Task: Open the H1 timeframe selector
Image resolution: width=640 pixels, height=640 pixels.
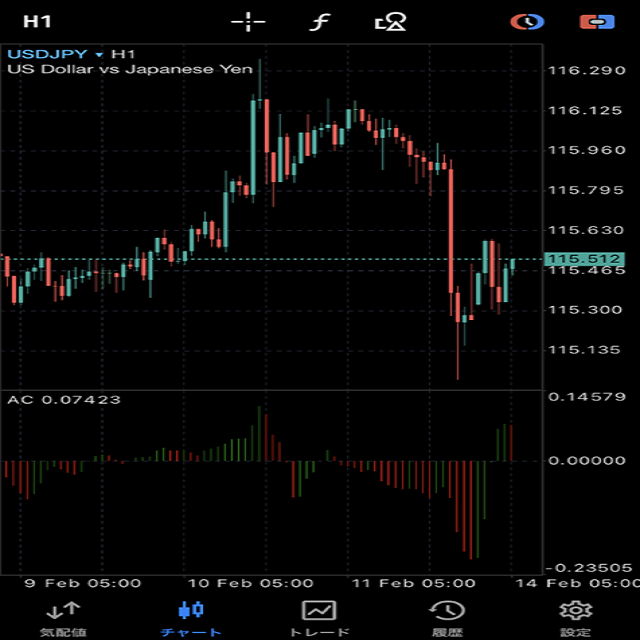Action: coord(37,22)
